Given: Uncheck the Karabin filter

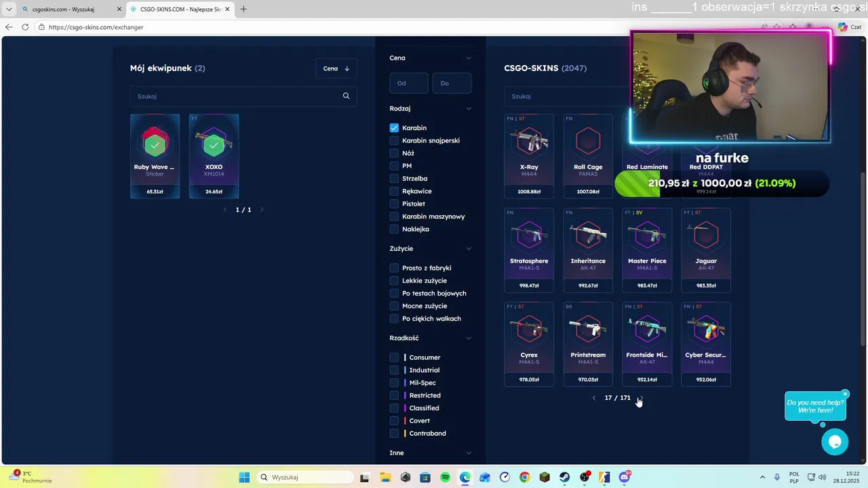Looking at the screenshot, I should pos(394,127).
